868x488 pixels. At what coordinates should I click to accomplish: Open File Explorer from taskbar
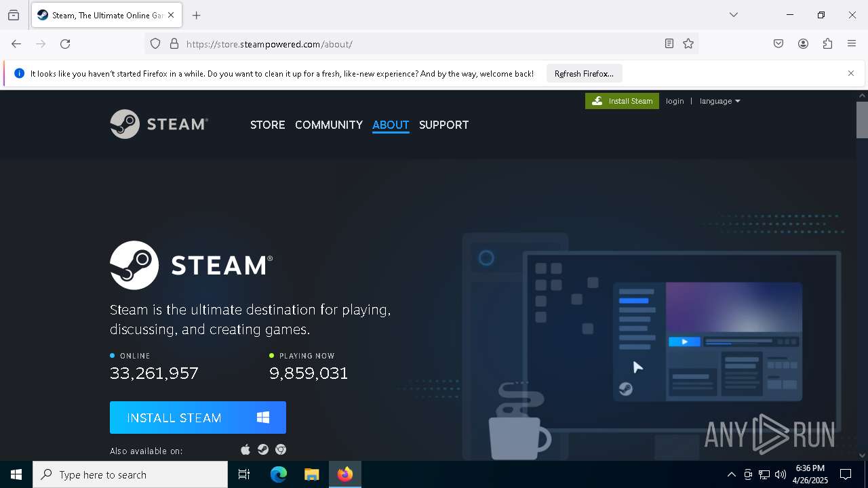pos(311,474)
